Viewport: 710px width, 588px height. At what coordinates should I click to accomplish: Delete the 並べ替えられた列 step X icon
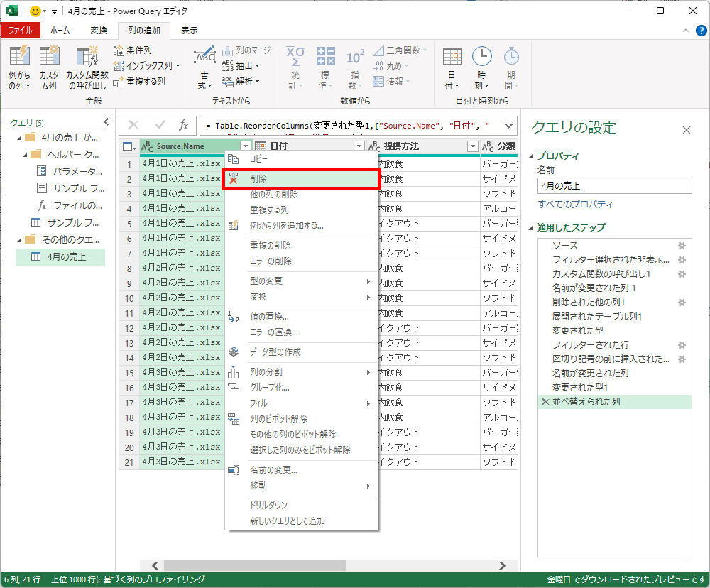pyautogui.click(x=545, y=402)
